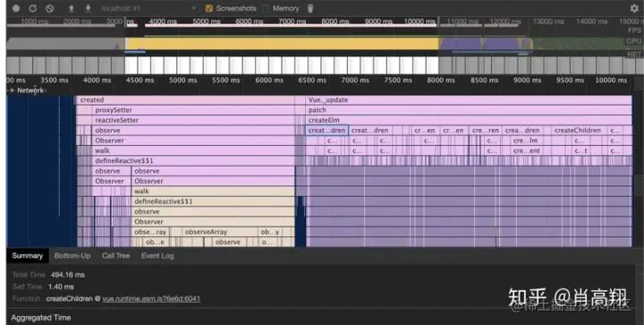Select the Vue._update bar in flame chart
The image size is (644, 325).
pos(469,100)
